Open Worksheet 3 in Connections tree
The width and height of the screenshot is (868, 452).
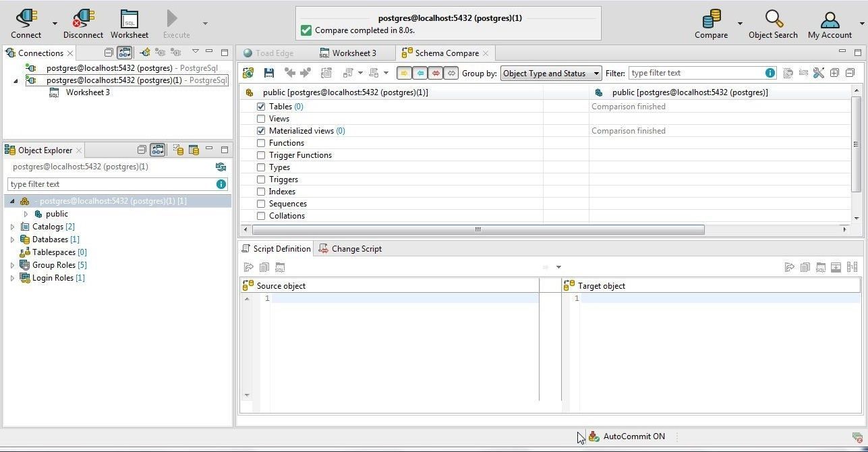[x=88, y=92]
